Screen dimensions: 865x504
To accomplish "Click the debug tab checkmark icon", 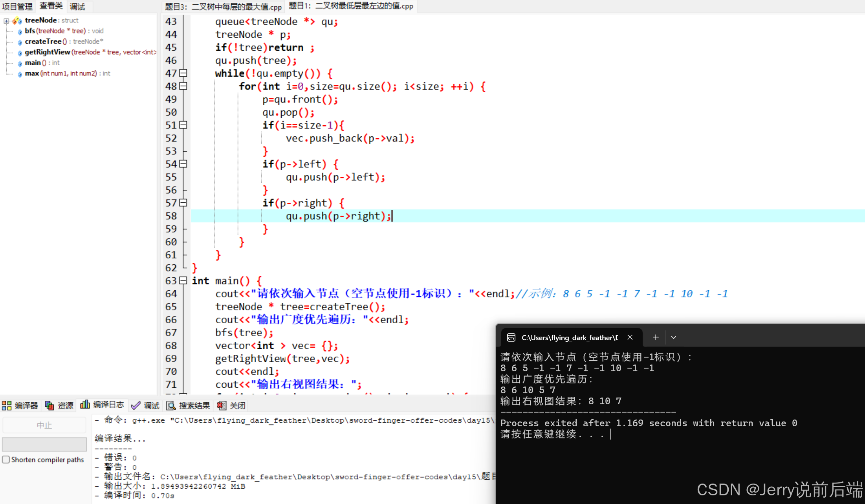I will pos(136,405).
